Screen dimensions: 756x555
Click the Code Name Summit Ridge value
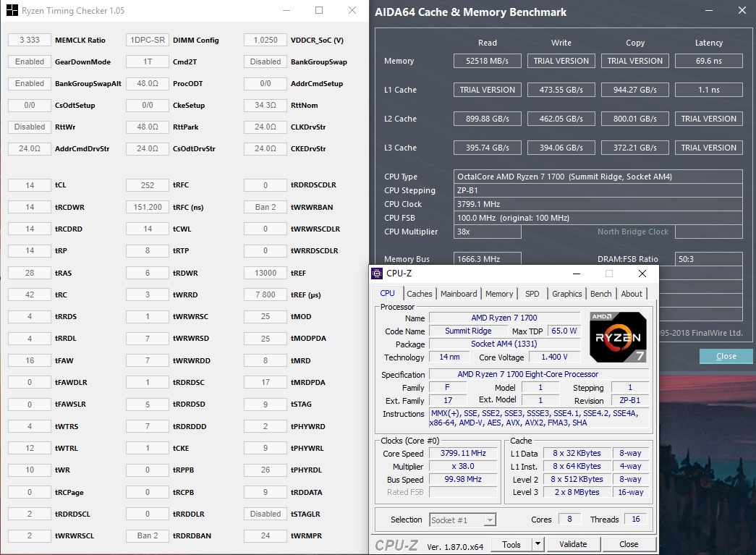[468, 331]
